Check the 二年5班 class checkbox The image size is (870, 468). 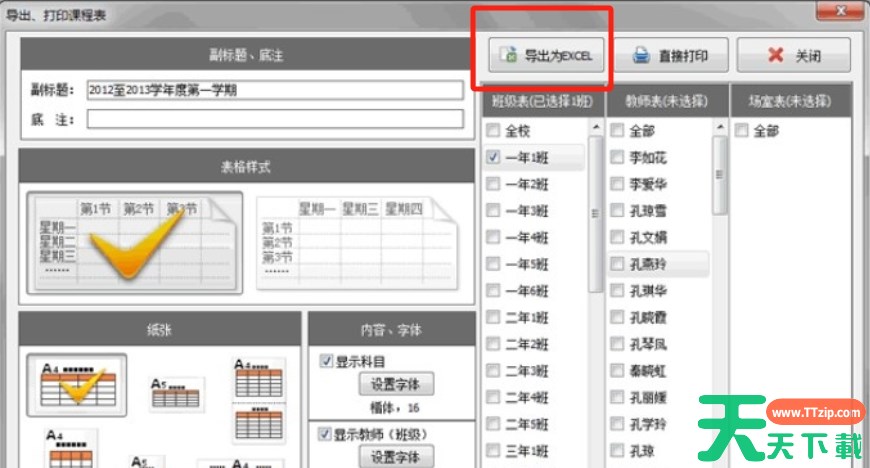click(x=493, y=424)
